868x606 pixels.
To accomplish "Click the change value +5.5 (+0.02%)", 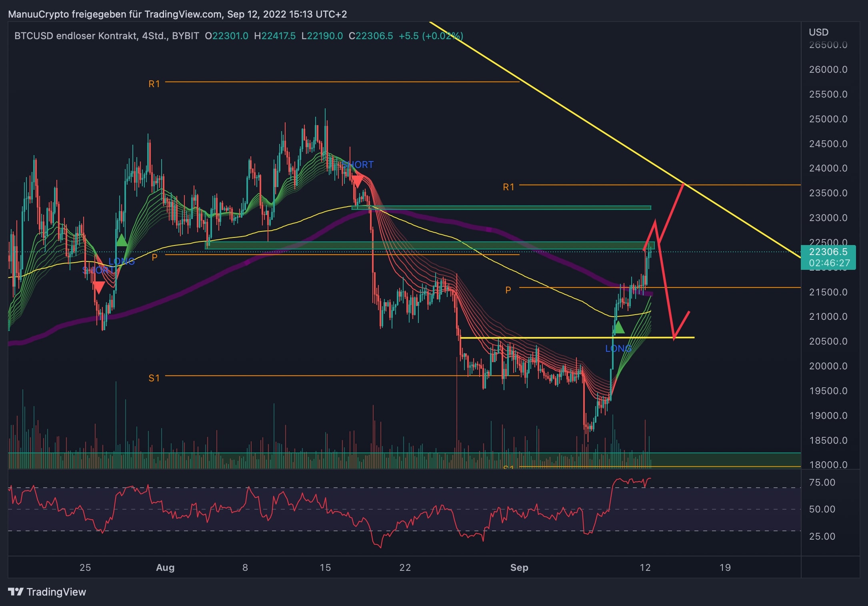I will 431,36.
